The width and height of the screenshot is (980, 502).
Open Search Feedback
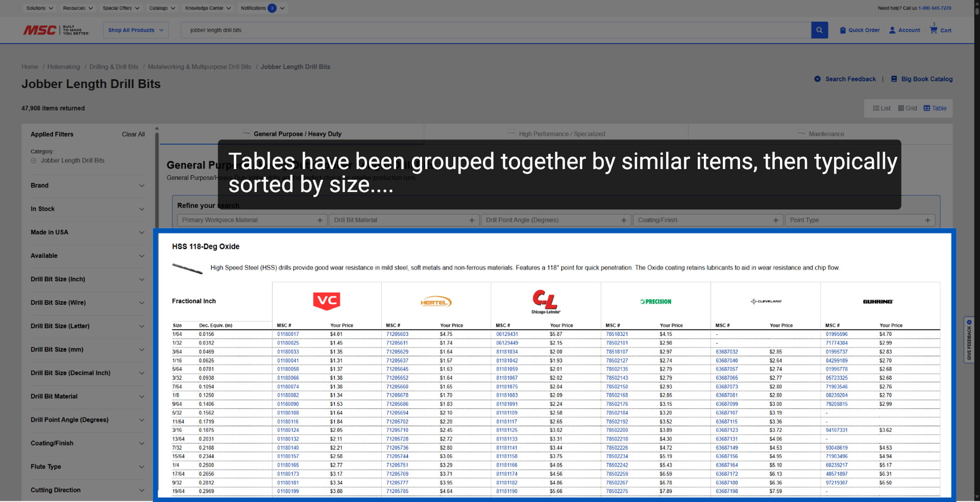(845, 79)
